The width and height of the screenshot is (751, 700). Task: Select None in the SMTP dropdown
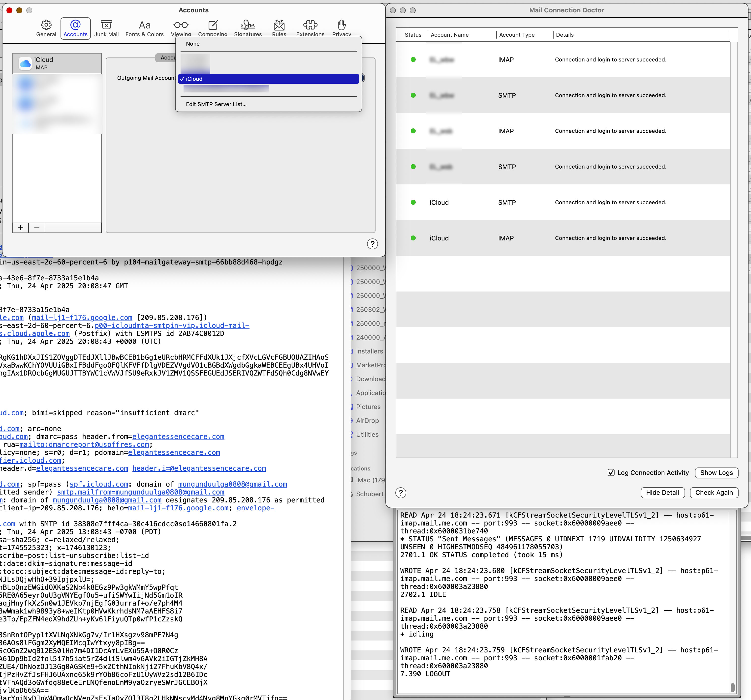pos(193,44)
